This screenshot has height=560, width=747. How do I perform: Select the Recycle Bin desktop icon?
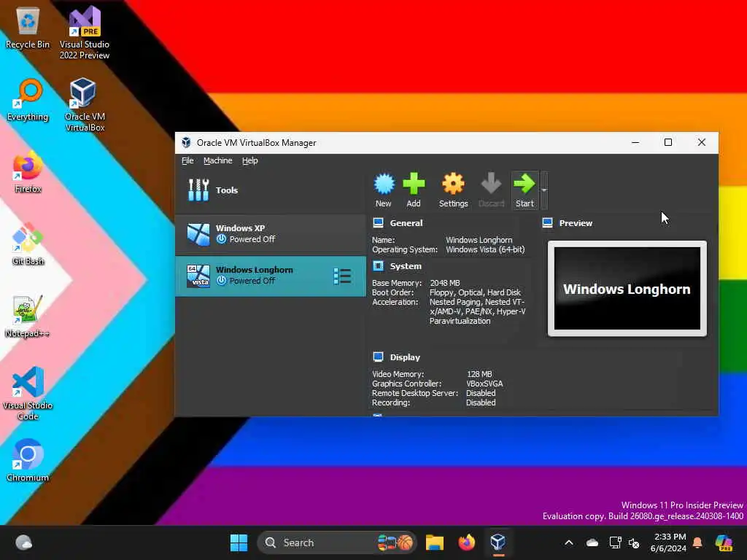tap(28, 28)
